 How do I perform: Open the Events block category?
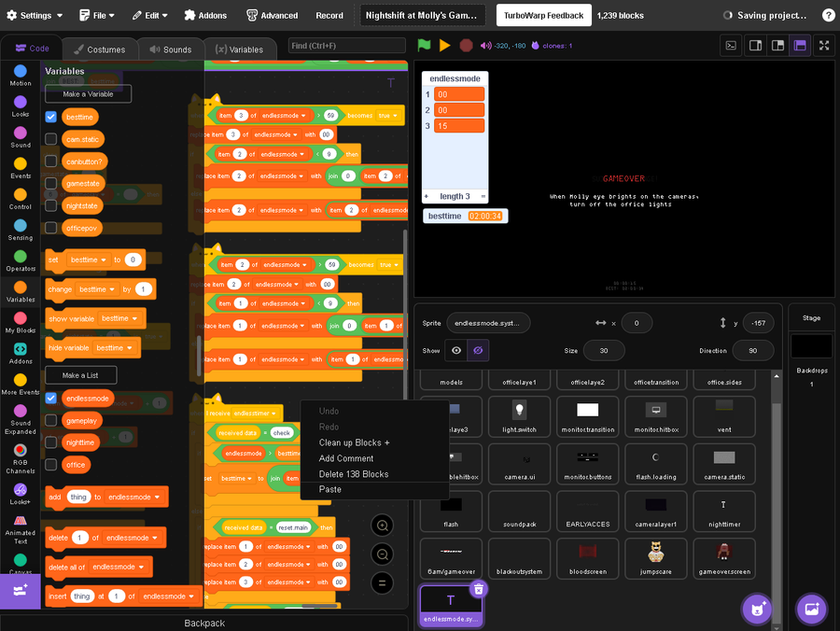(x=21, y=168)
